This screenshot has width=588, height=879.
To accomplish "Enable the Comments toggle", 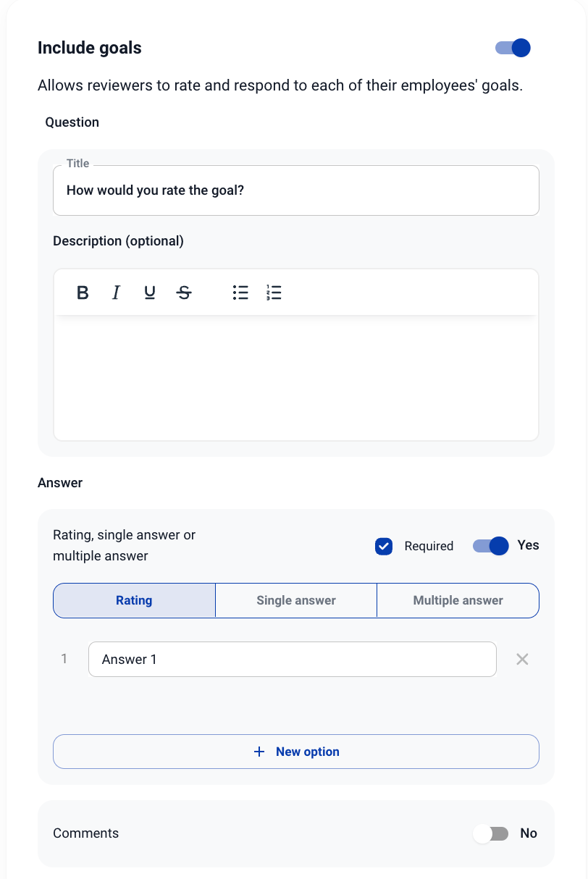I will point(491,833).
